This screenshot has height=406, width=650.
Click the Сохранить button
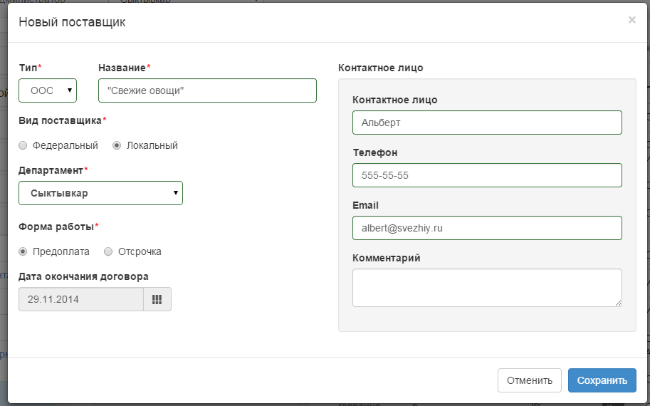(602, 380)
